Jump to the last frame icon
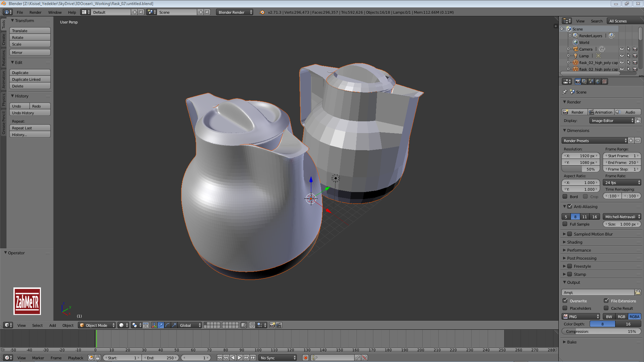 click(253, 358)
